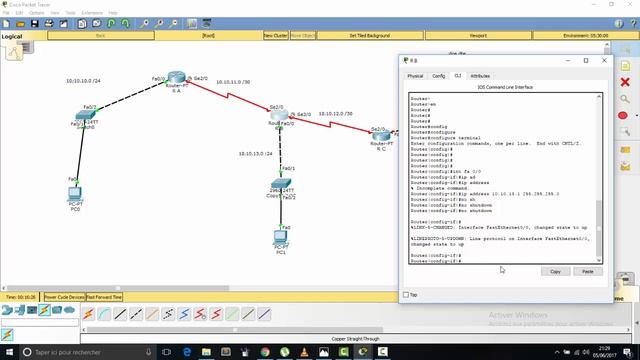The image size is (640, 360).
Task: Place a note with the right sidebar
Action: click(625, 66)
